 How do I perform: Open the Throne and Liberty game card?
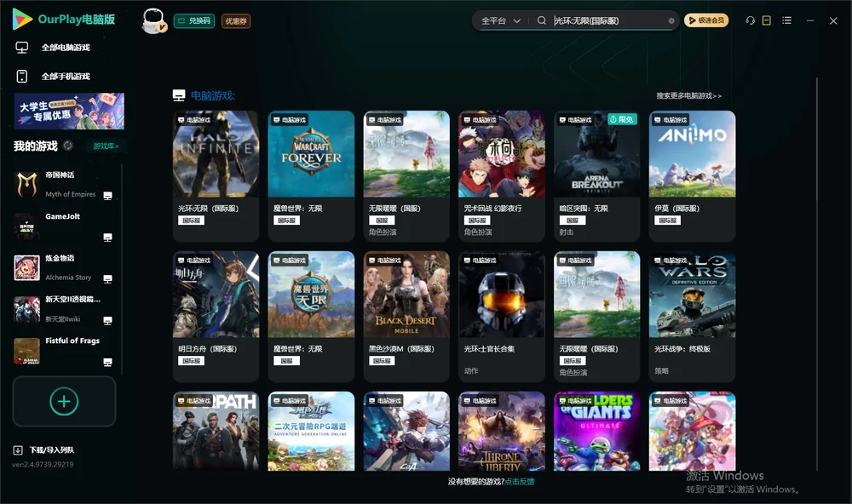(502, 432)
